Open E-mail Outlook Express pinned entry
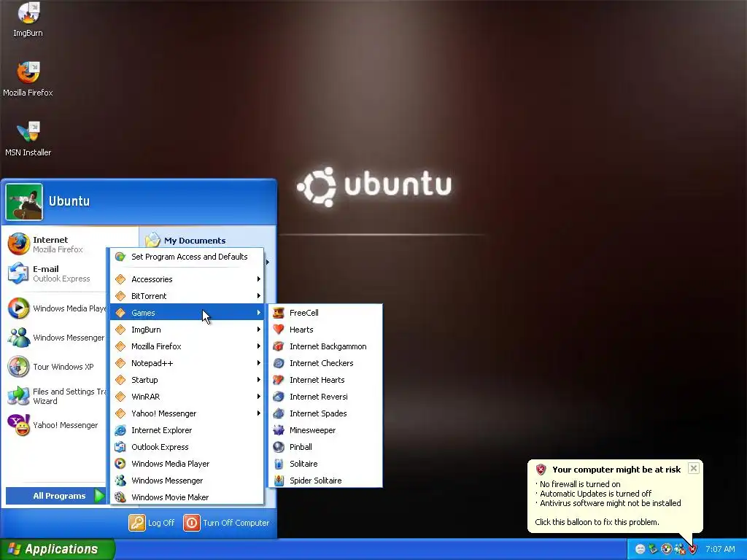Image resolution: width=747 pixels, height=560 pixels. tap(56, 273)
